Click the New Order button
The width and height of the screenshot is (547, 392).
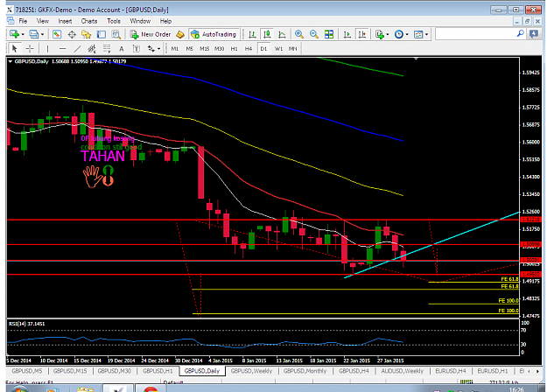[x=151, y=34]
